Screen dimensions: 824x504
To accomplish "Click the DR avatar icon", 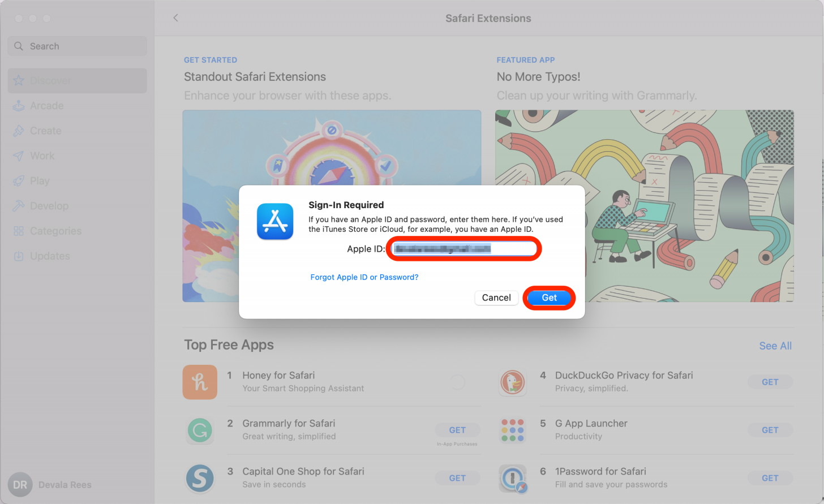I will coord(20,485).
